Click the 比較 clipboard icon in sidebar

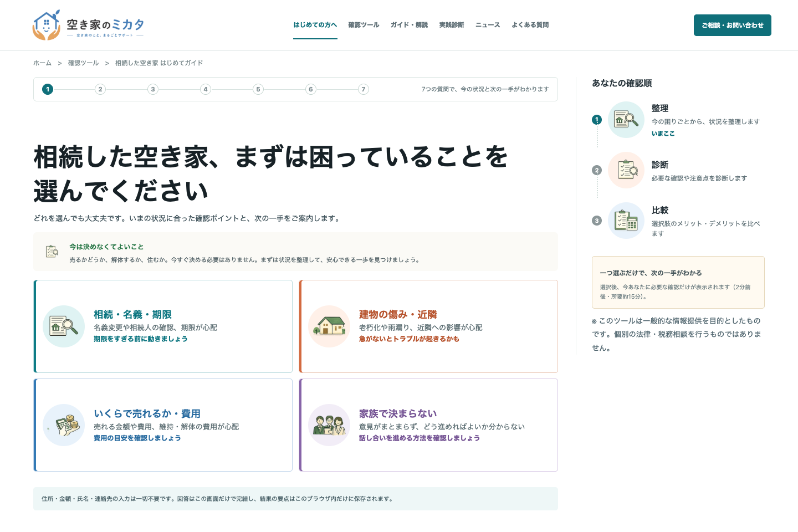pyautogui.click(x=626, y=221)
